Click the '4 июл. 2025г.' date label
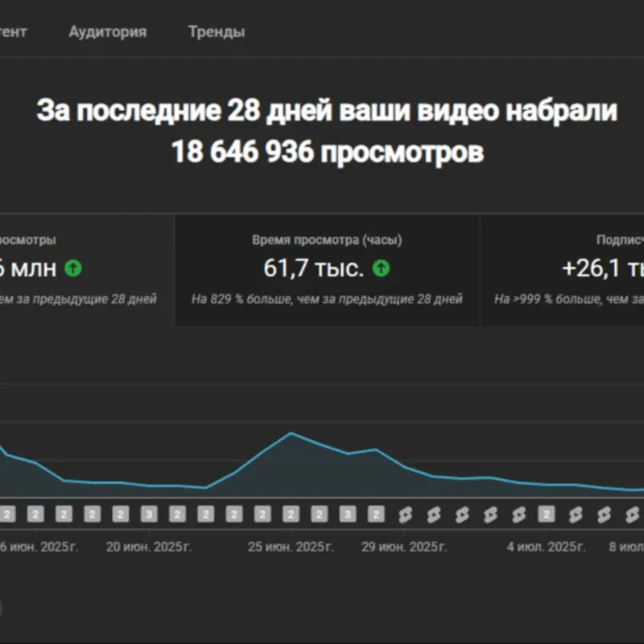The width and height of the screenshot is (644, 644). (x=546, y=547)
